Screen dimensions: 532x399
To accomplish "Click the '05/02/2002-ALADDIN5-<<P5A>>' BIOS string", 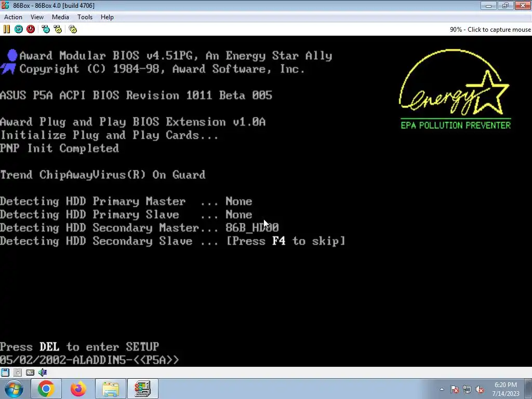I will tap(89, 360).
